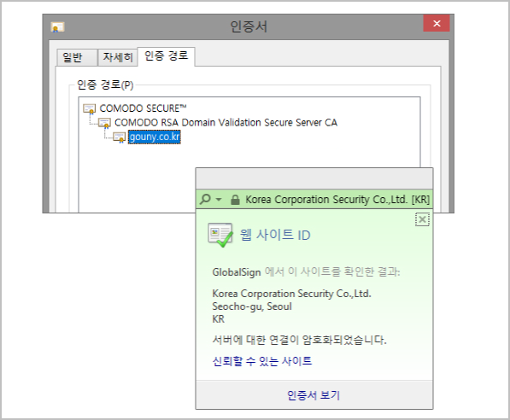This screenshot has height=420, width=510.
Task: Click the 웹 사이트 ID heading
Action: (275, 235)
